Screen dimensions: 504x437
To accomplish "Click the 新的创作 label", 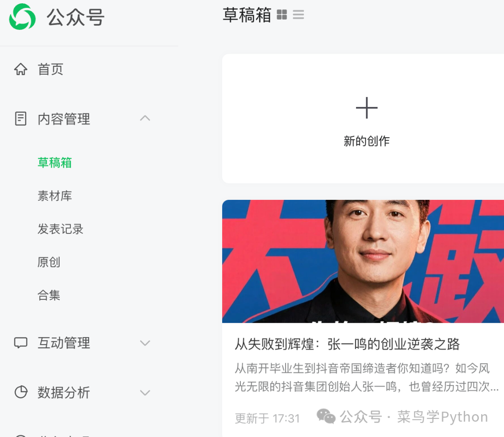I will 366,141.
